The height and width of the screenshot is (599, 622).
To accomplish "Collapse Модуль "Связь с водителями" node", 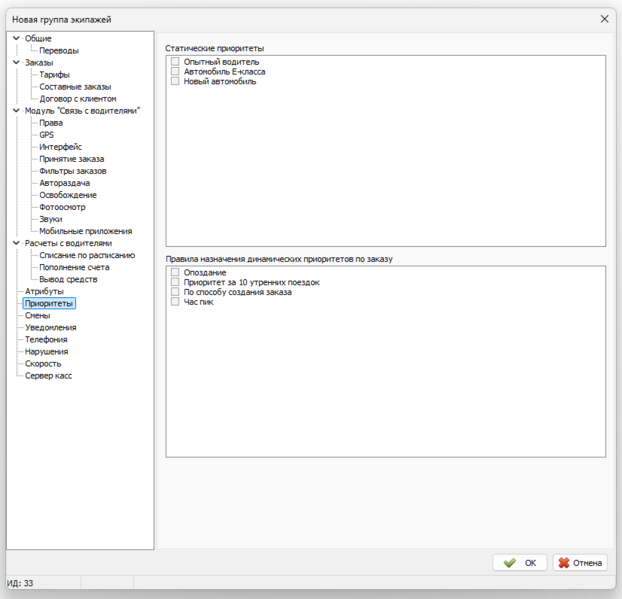I will (x=16, y=111).
